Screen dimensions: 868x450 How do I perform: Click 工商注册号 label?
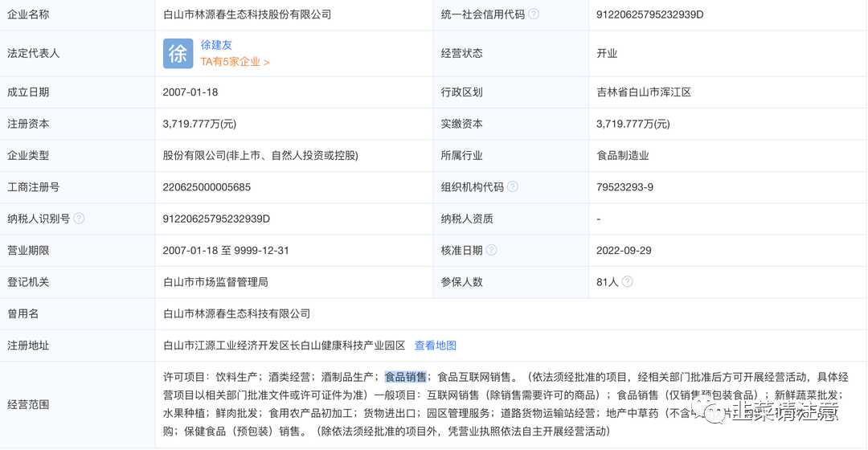point(33,187)
